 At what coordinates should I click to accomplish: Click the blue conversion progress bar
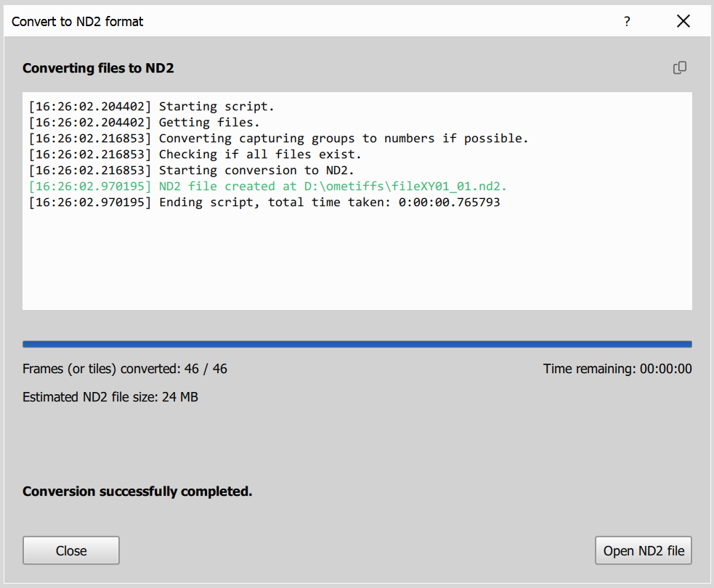click(x=357, y=343)
